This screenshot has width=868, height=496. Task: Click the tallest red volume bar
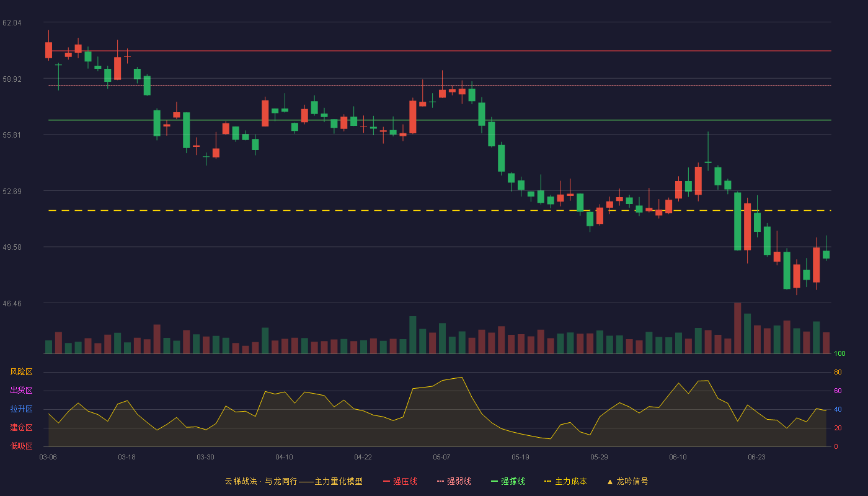[737, 328]
